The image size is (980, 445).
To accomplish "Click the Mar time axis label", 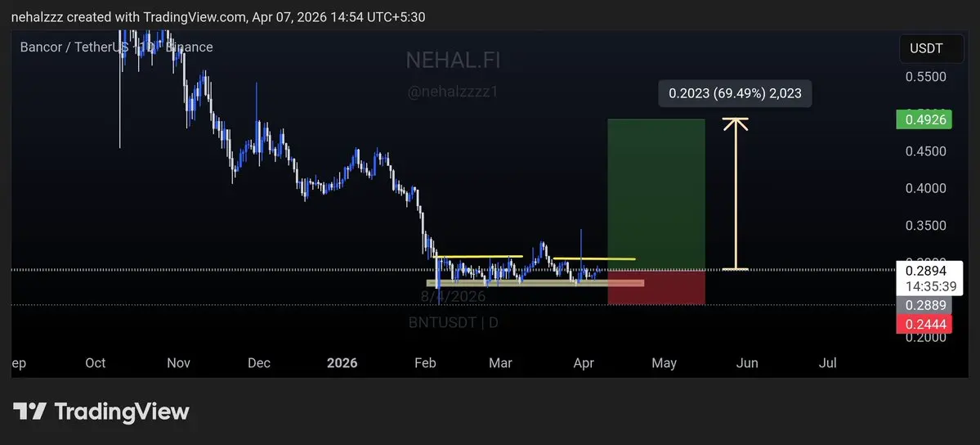I will tap(500, 363).
